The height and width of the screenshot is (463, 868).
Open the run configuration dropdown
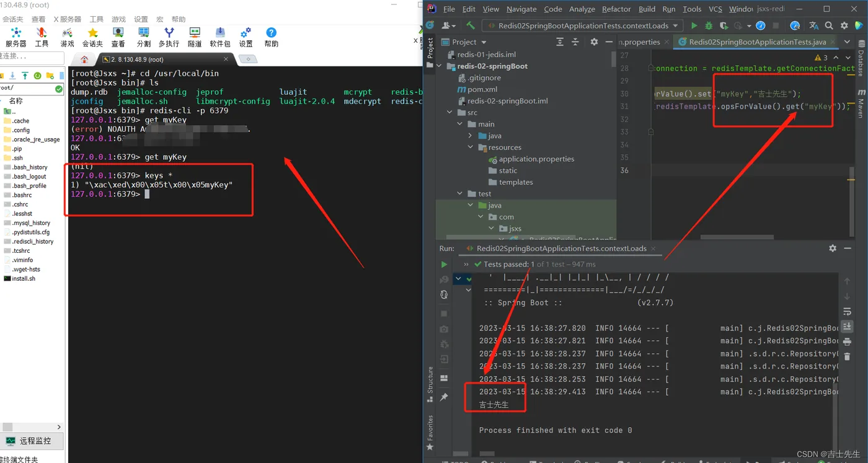click(583, 25)
